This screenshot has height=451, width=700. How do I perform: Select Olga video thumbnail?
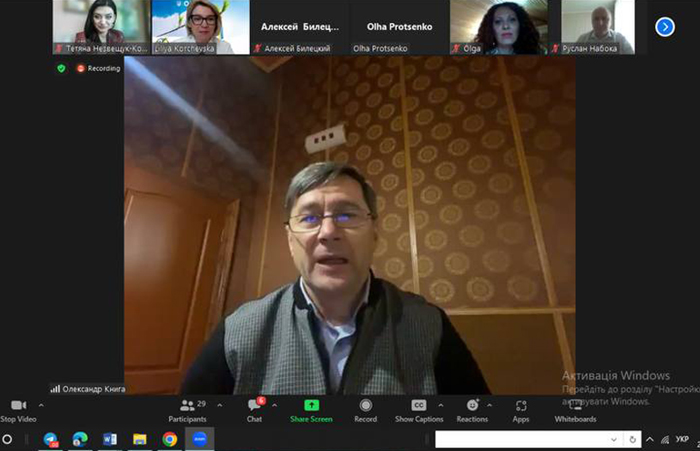tap(499, 27)
